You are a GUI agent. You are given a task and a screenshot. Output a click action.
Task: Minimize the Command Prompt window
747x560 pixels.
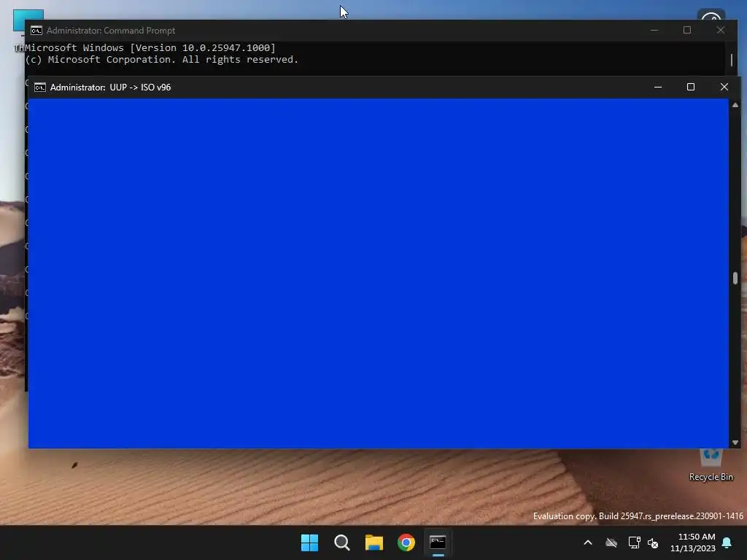coord(654,31)
